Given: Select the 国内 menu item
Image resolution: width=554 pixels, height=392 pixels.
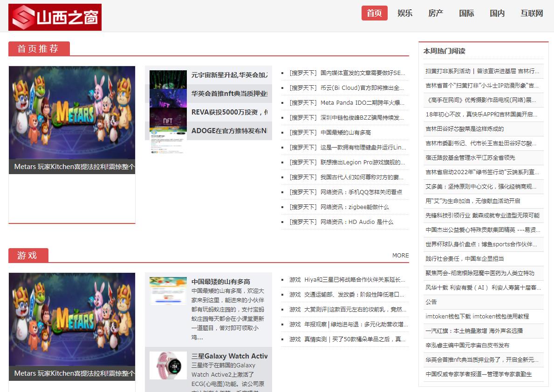Looking at the screenshot, I should point(497,13).
